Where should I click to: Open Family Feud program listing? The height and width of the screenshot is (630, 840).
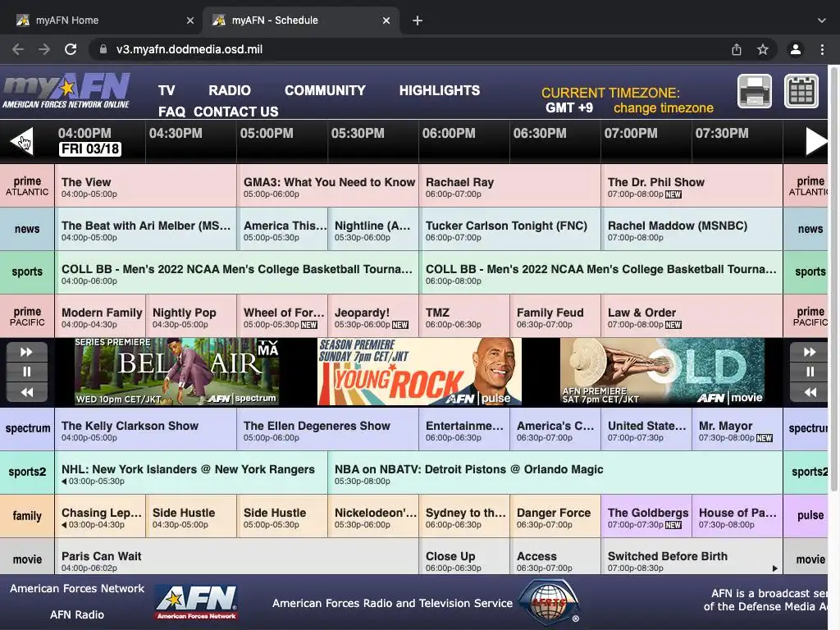[x=555, y=316]
